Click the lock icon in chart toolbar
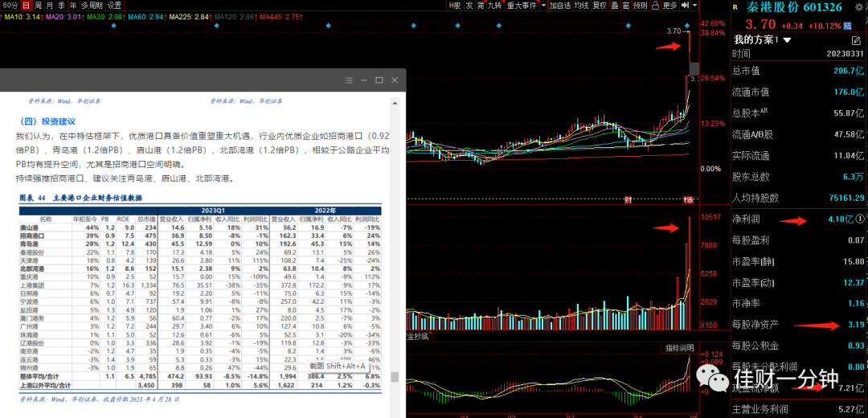This screenshot has width=868, height=418. tap(655, 6)
